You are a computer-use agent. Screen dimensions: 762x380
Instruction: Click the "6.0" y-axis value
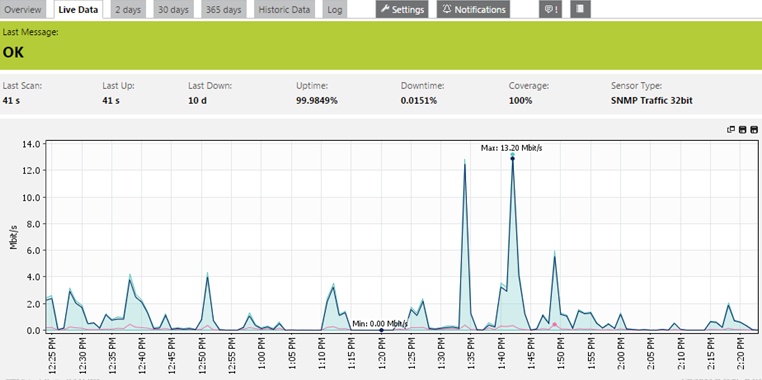(34, 250)
